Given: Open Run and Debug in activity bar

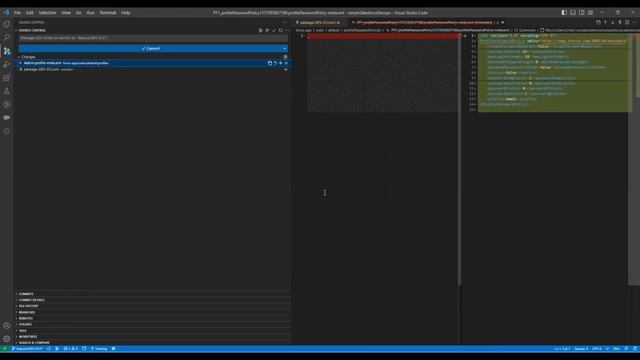Looking at the screenshot, I should pos(7,64).
